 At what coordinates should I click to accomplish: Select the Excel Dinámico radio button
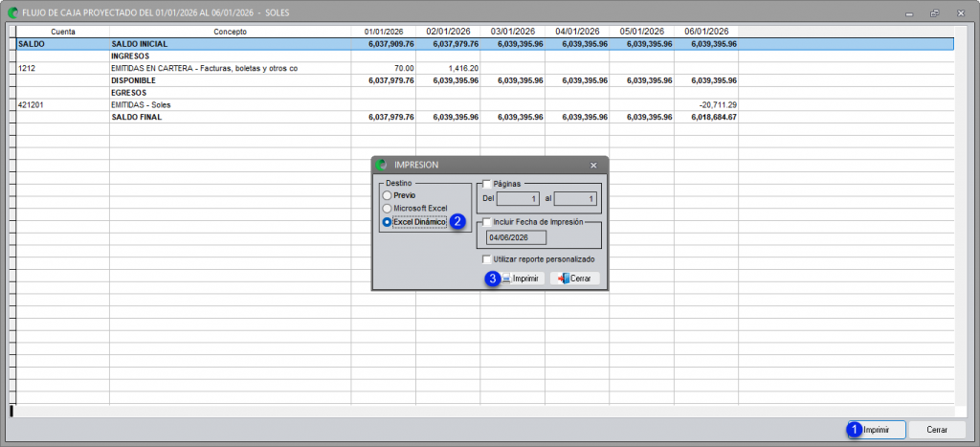tap(388, 222)
